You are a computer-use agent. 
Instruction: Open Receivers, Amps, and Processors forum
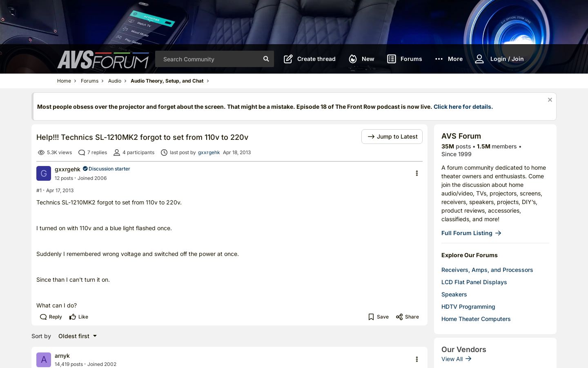487,270
